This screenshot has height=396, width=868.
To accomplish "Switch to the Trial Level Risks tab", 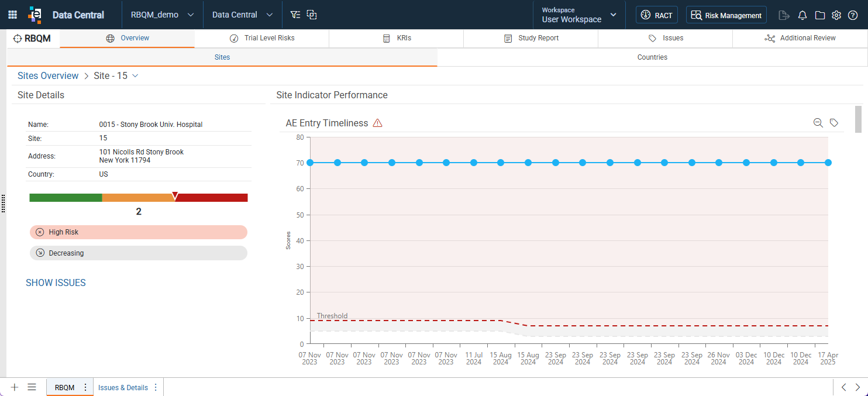I will click(x=261, y=38).
